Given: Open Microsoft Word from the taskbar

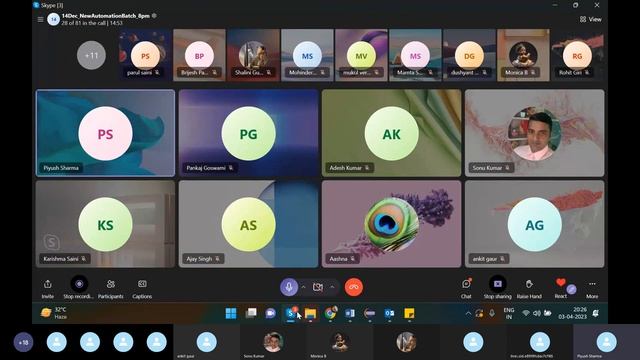Looking at the screenshot, I should pos(350,313).
